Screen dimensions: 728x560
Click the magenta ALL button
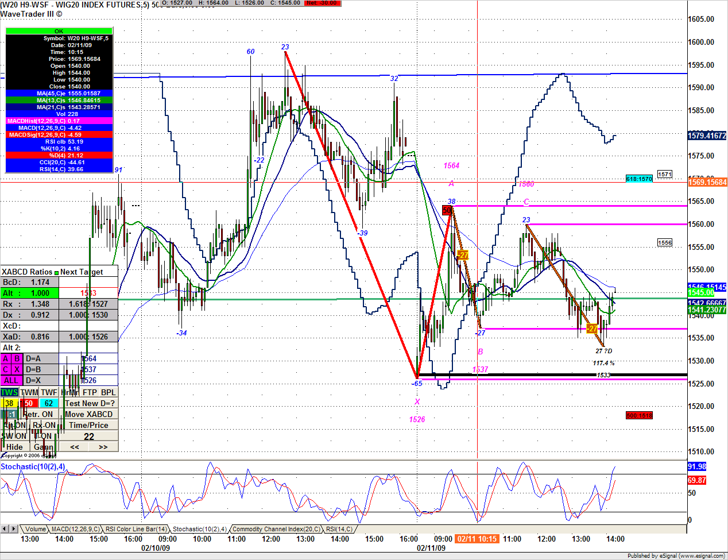(11, 380)
